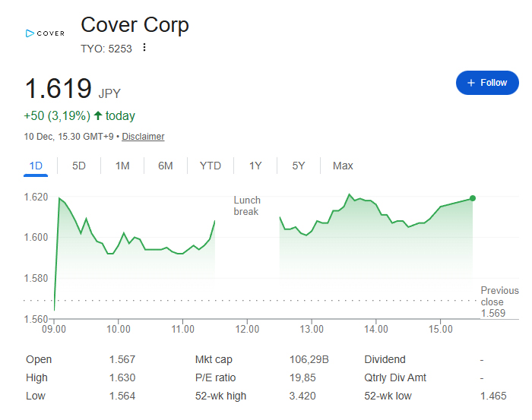Click the 52-wk high value 3.420
Viewport: 532px width, 420px height.
pos(302,396)
